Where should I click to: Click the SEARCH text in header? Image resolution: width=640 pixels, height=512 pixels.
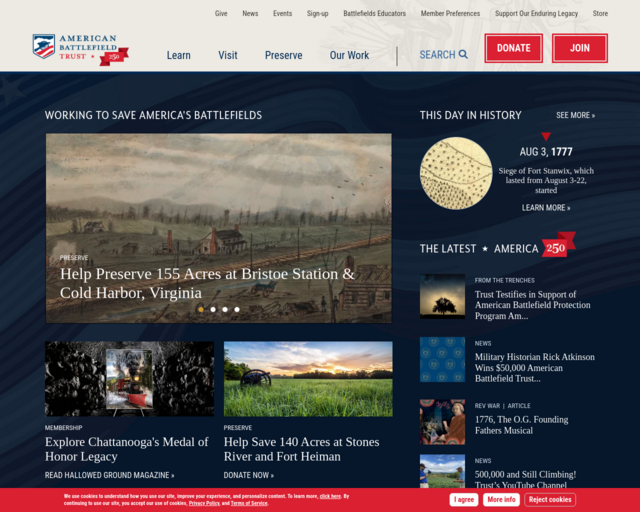pyautogui.click(x=438, y=55)
